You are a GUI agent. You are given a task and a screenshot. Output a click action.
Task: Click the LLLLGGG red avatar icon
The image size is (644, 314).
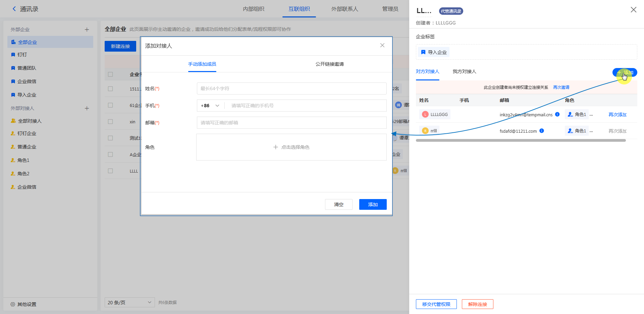tap(425, 114)
